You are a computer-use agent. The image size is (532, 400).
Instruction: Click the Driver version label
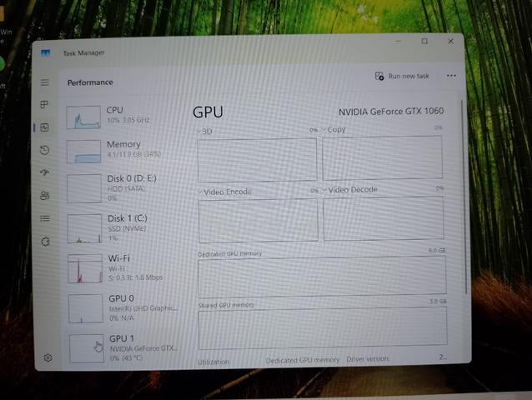point(368,359)
